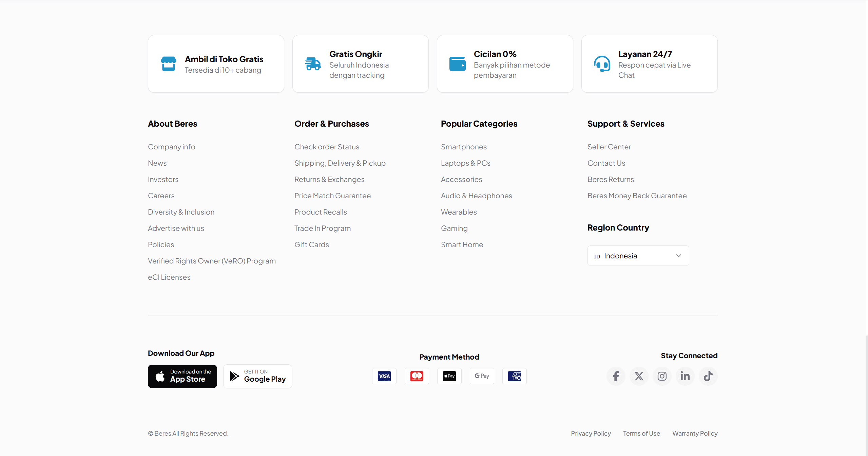Select the American Express payment icon

pyautogui.click(x=515, y=376)
